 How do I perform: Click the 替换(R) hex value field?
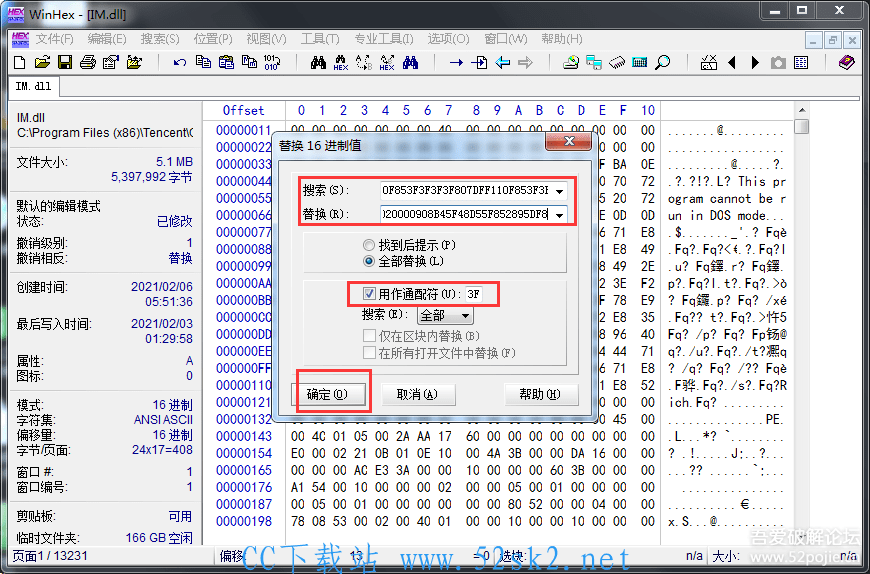[473, 215]
